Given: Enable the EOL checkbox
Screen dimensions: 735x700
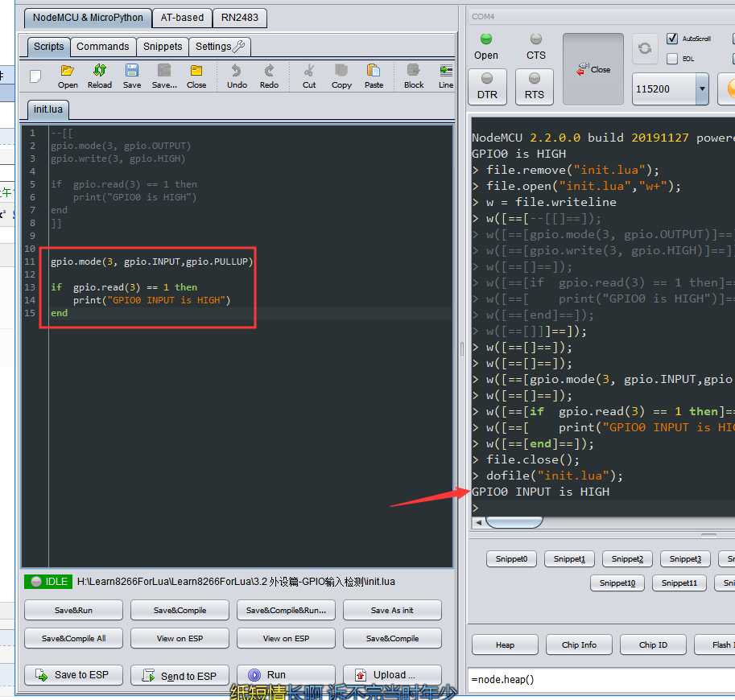Looking at the screenshot, I should tap(671, 59).
